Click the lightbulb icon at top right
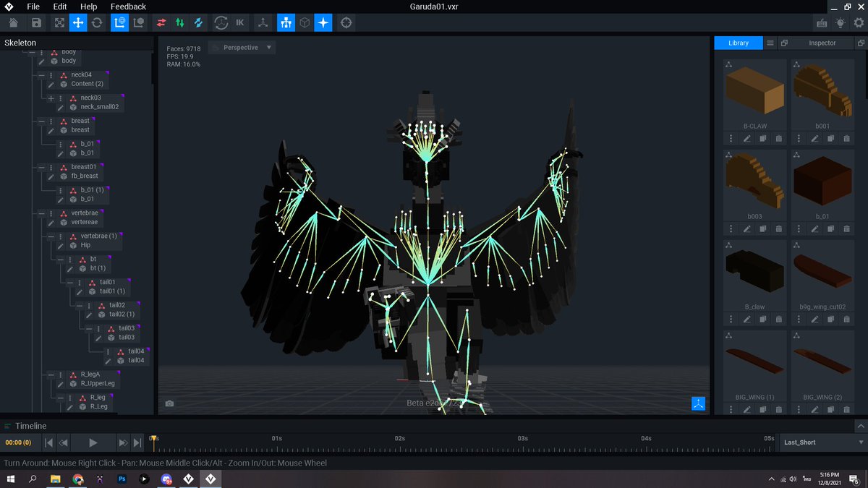The height and width of the screenshot is (488, 868). (841, 23)
